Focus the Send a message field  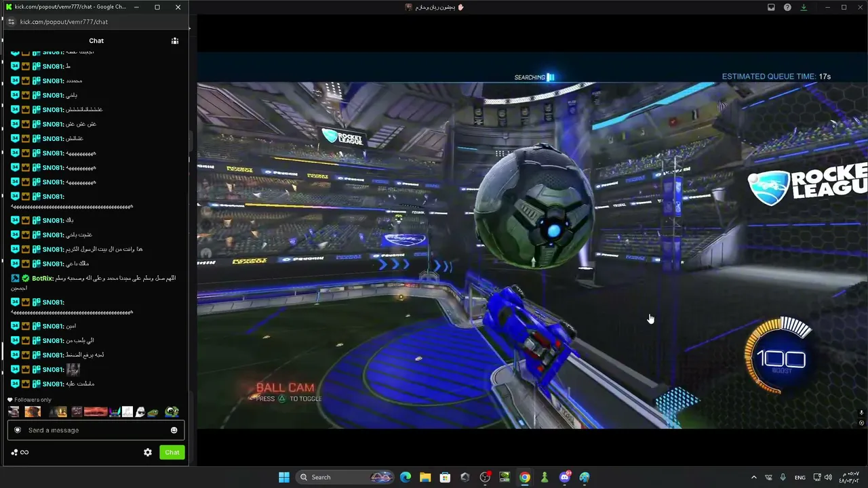(96, 430)
